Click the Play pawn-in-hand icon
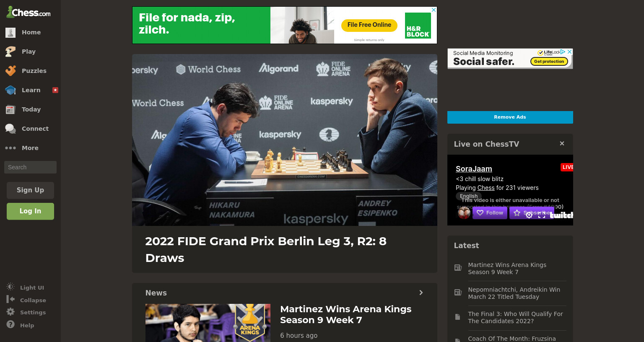The height and width of the screenshot is (342, 644). coord(10,52)
